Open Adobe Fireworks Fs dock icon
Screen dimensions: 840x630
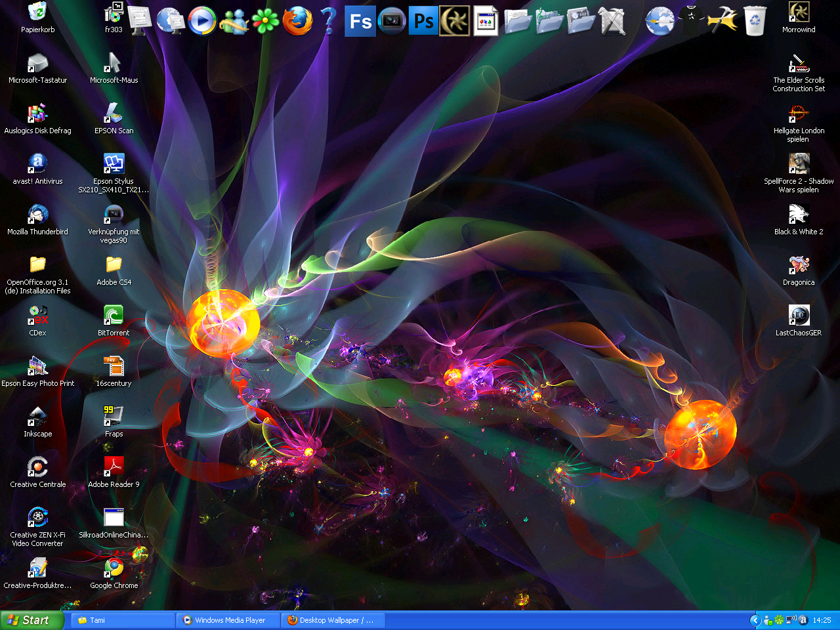[x=360, y=21]
